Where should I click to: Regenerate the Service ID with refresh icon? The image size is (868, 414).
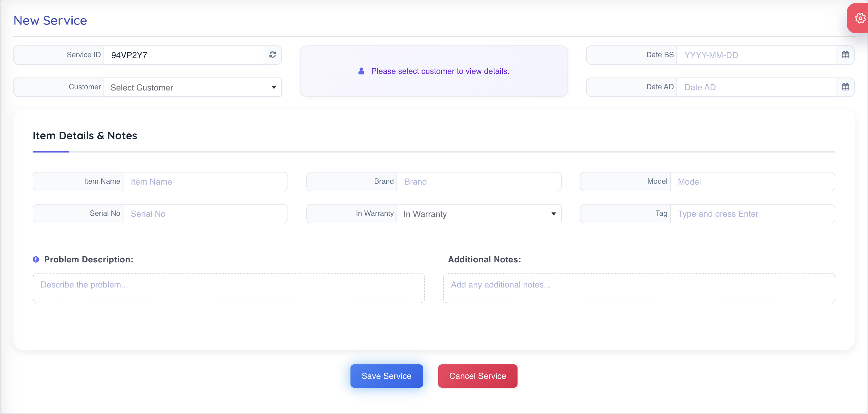point(272,54)
